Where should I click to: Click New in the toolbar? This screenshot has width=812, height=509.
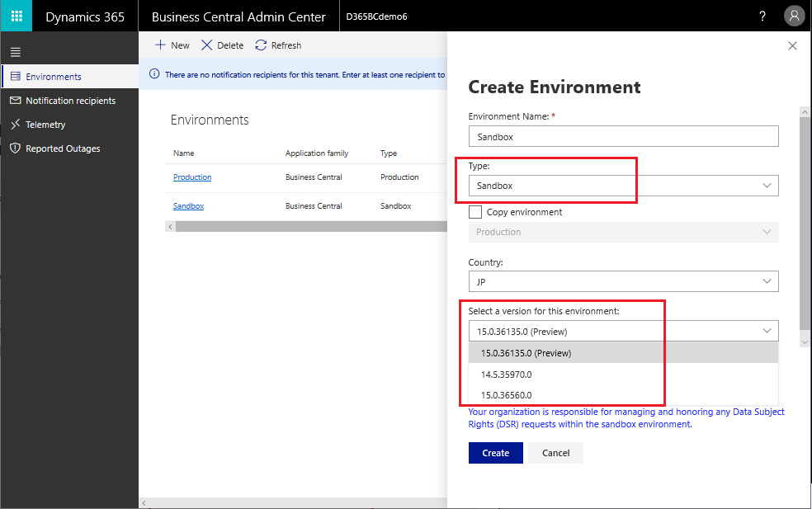[172, 45]
